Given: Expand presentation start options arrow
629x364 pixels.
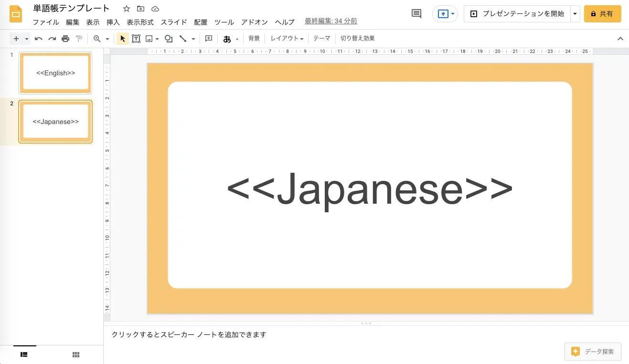Looking at the screenshot, I should click(575, 14).
